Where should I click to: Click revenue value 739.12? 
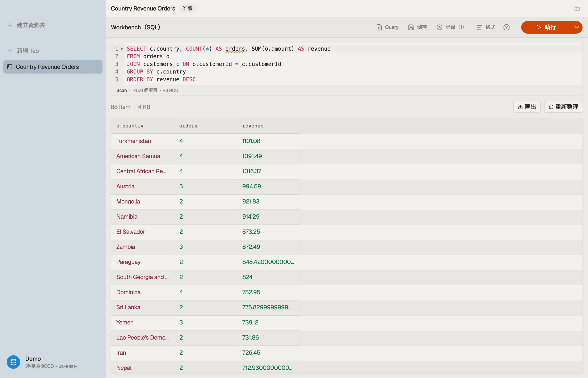click(250, 323)
